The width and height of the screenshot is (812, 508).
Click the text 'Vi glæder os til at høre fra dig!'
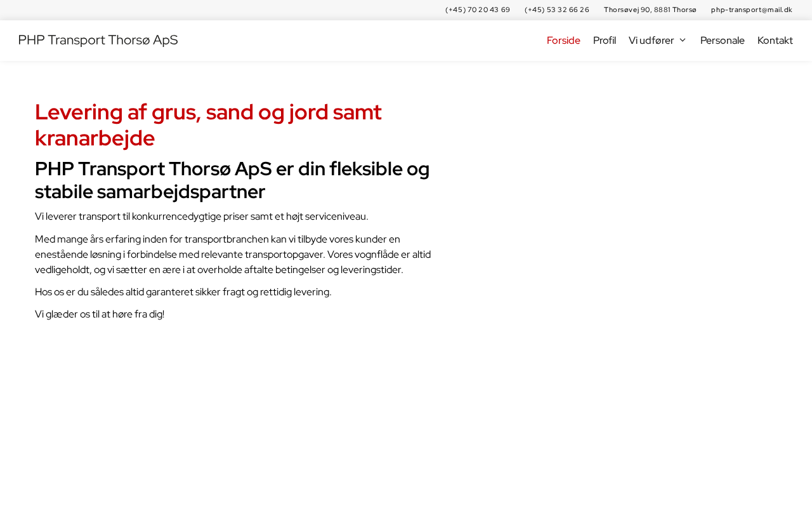point(100,314)
